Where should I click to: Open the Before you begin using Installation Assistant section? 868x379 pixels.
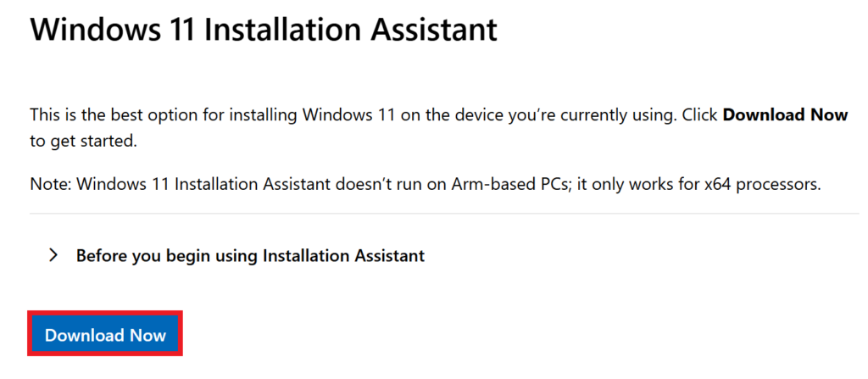[236, 255]
